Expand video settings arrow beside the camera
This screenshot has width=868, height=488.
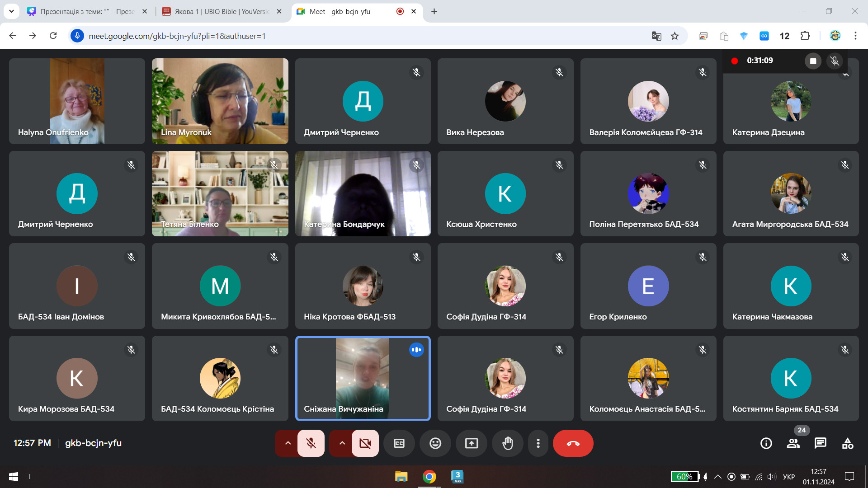click(342, 443)
